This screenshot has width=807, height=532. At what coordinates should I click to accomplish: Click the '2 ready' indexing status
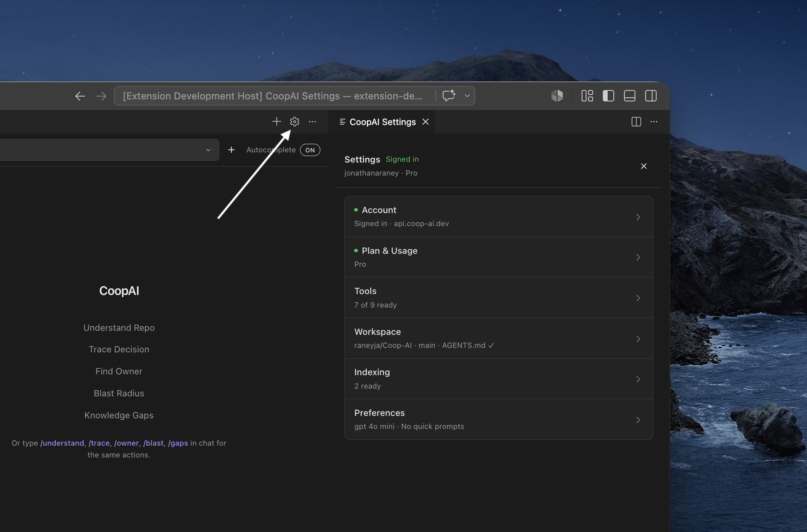pos(368,386)
